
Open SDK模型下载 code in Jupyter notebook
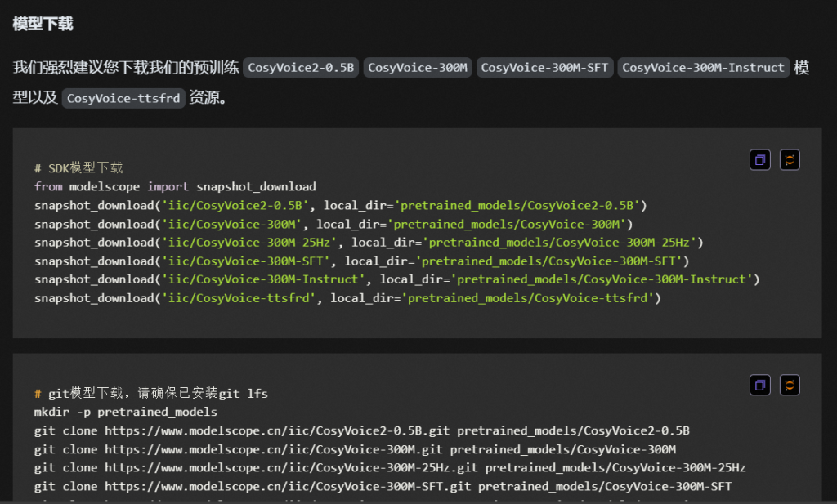790,159
